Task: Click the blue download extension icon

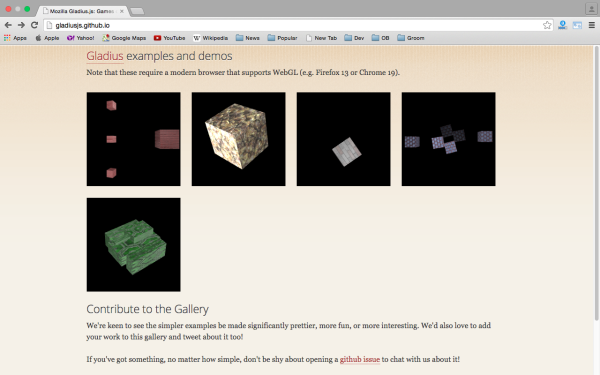Action: 562,25
